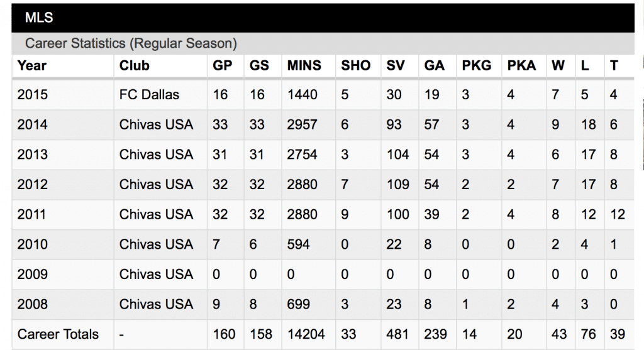The width and height of the screenshot is (644, 350).
Task: Click the 2013 year cell
Action: [x=33, y=155]
